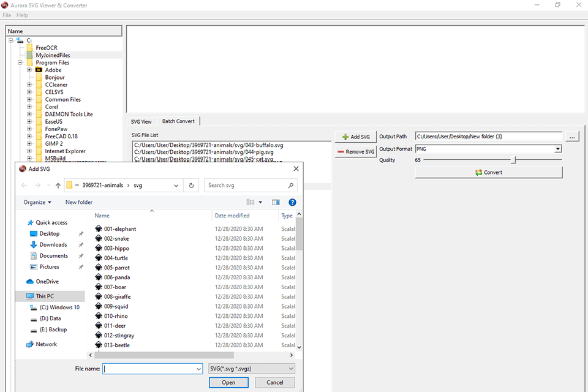This screenshot has height=392, width=588.
Task: Adjust the Quality slider handle
Action: pyautogui.click(x=513, y=160)
